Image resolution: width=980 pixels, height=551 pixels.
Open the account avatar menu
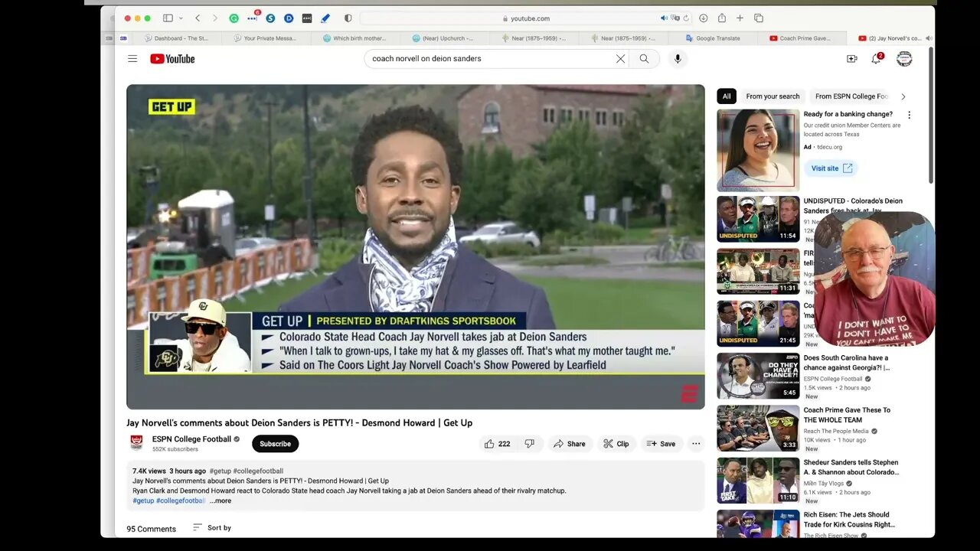click(x=904, y=59)
